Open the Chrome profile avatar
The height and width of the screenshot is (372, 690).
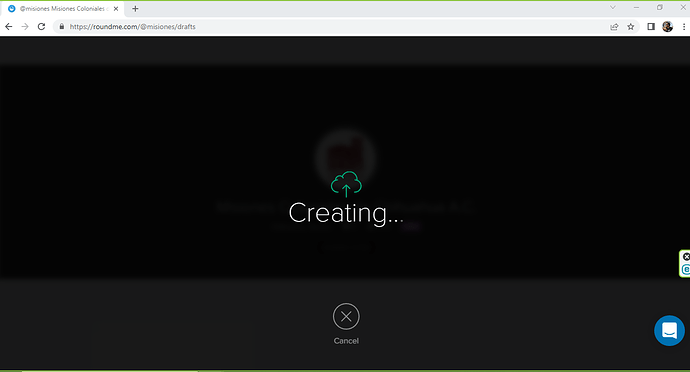pos(667,27)
